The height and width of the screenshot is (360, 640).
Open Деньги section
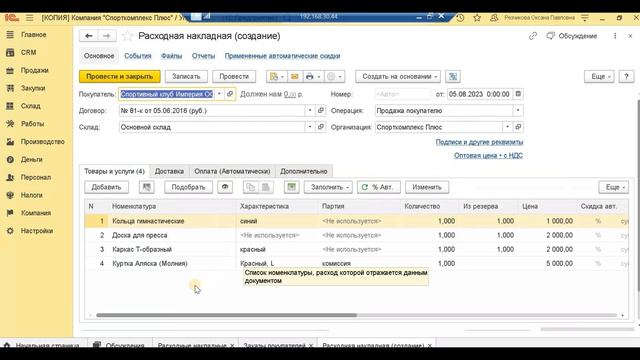point(31,160)
